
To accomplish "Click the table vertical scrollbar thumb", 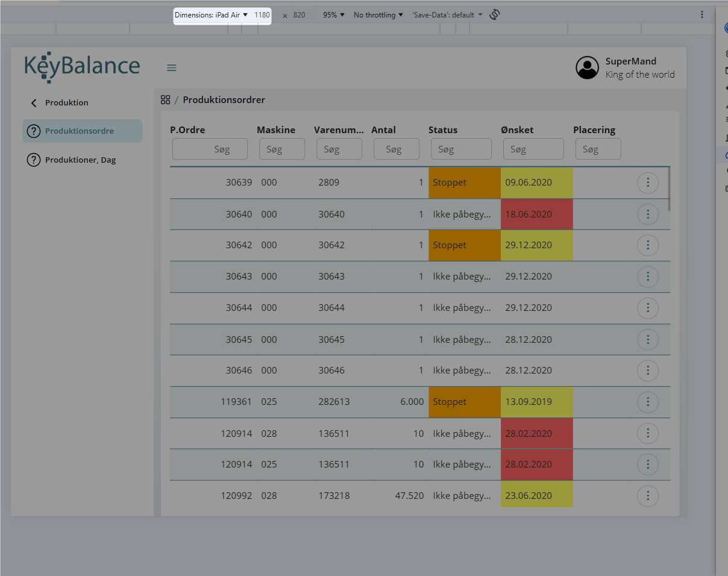I will click(x=669, y=189).
